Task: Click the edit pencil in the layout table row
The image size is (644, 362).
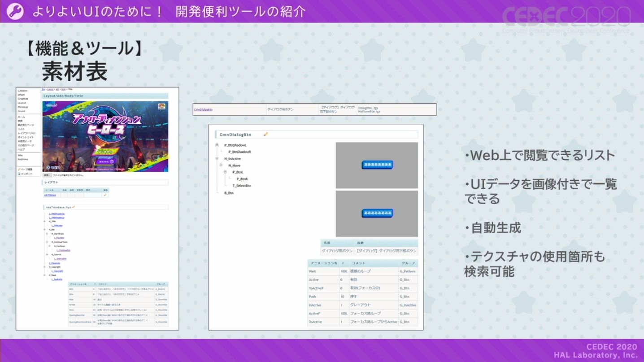Action: tap(105, 195)
